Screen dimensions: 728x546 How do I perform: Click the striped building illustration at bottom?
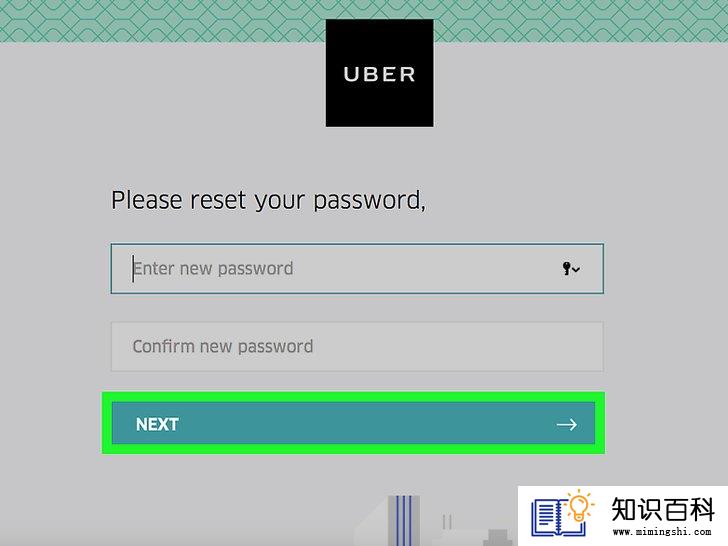403,520
